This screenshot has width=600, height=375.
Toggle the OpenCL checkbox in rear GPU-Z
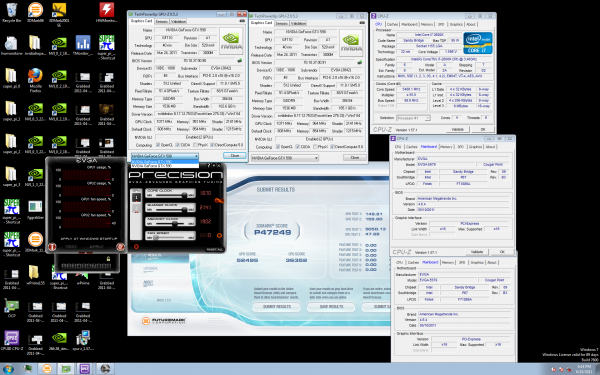[278, 147]
